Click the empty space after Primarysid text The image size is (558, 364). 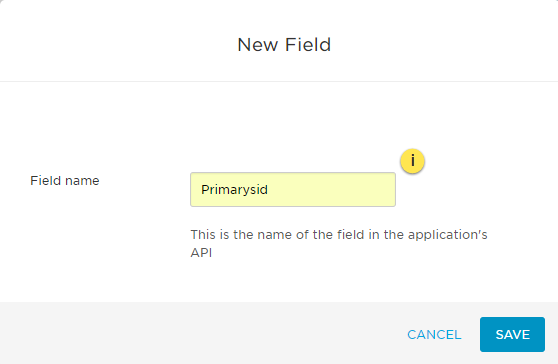[x=331, y=190]
